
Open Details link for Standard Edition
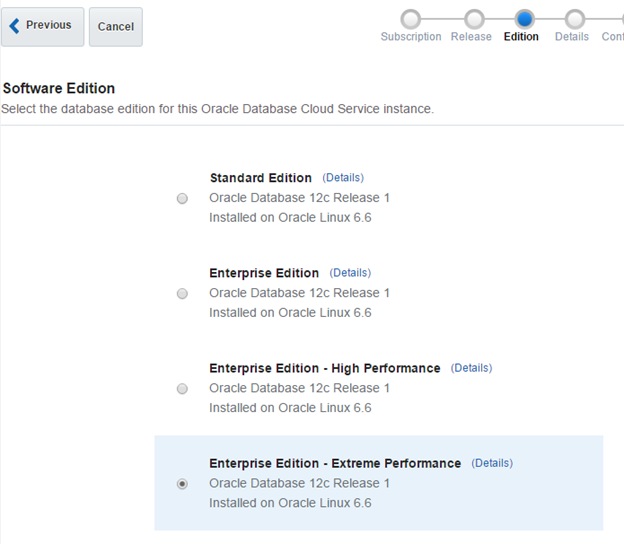(x=343, y=177)
